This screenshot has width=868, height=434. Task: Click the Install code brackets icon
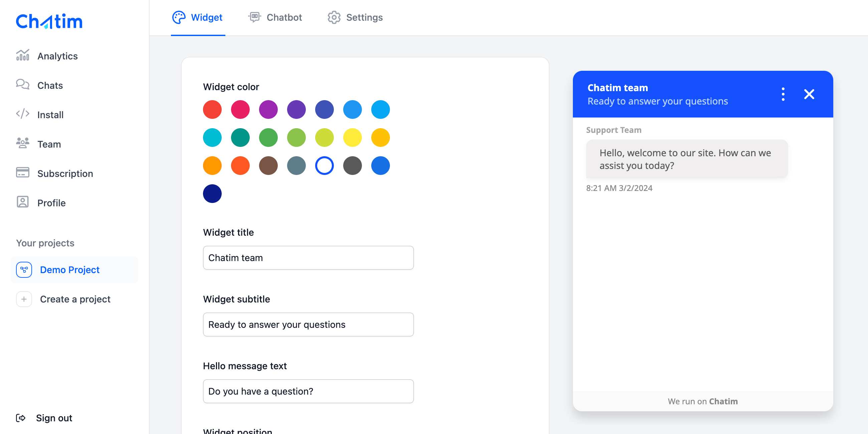[23, 114]
